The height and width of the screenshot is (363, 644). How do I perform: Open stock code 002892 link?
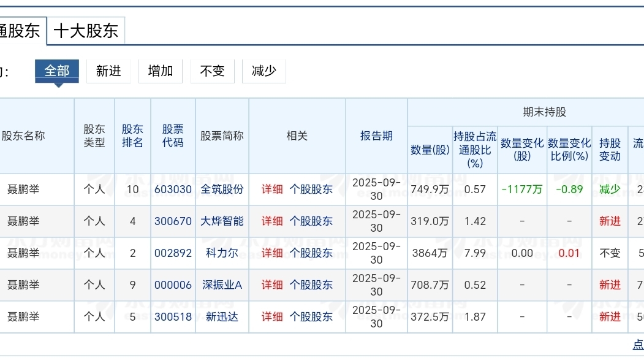click(173, 253)
